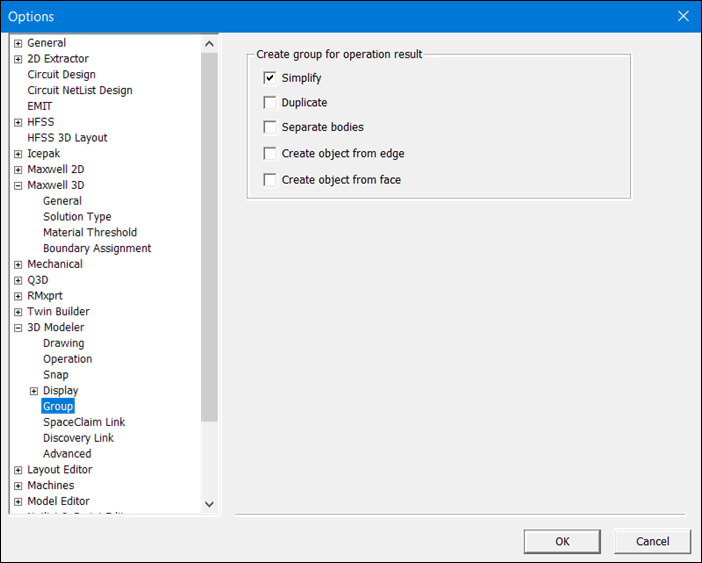
Task: Select the Twin Builder label
Action: (x=58, y=311)
